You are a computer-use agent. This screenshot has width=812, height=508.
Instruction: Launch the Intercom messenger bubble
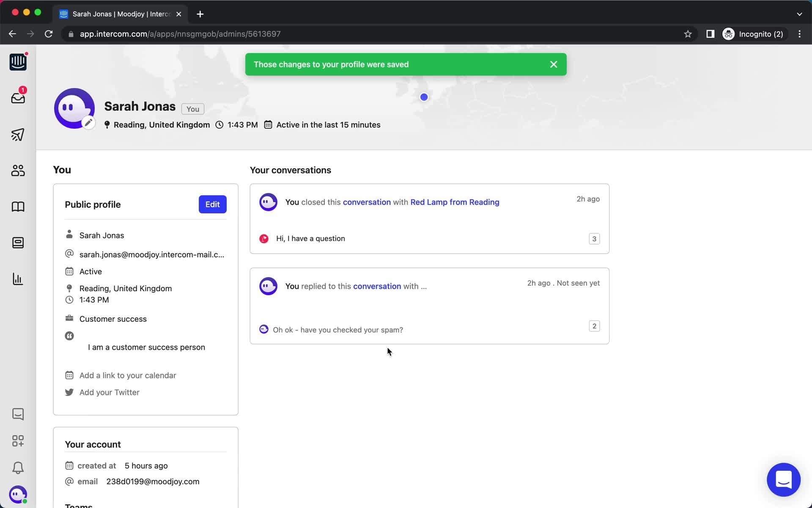pos(784,480)
